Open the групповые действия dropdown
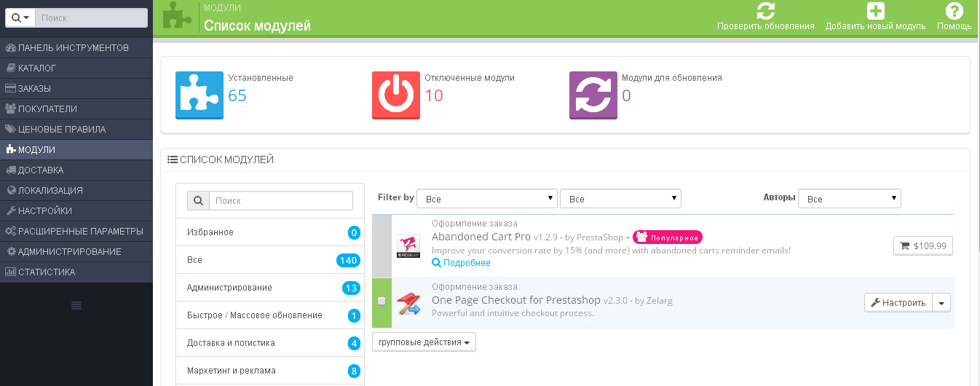 point(424,342)
